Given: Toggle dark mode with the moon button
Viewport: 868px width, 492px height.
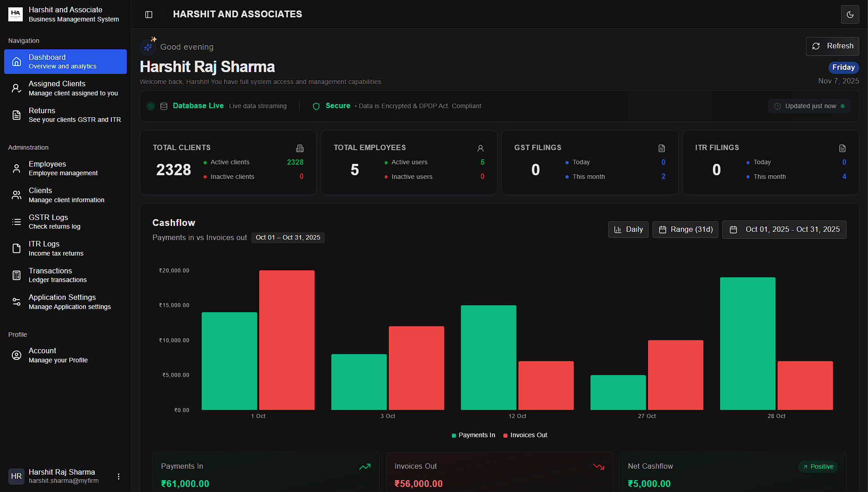Looking at the screenshot, I should [850, 14].
